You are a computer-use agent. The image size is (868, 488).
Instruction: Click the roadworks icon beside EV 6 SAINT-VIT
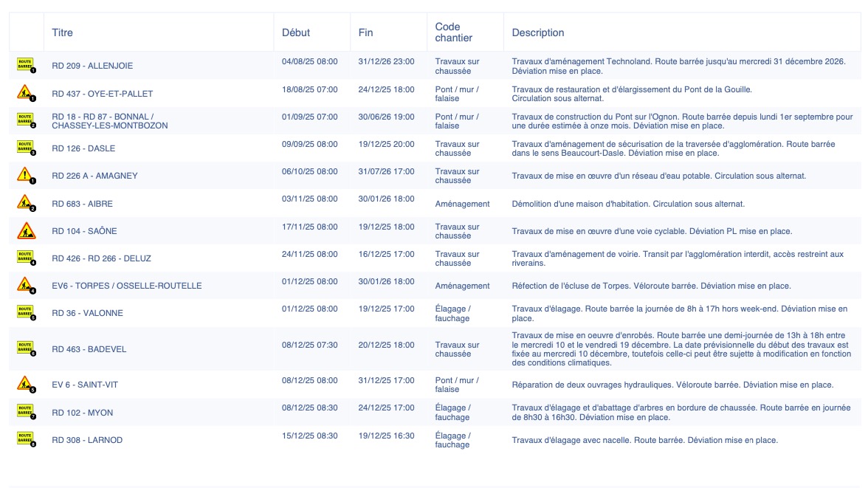coord(26,384)
